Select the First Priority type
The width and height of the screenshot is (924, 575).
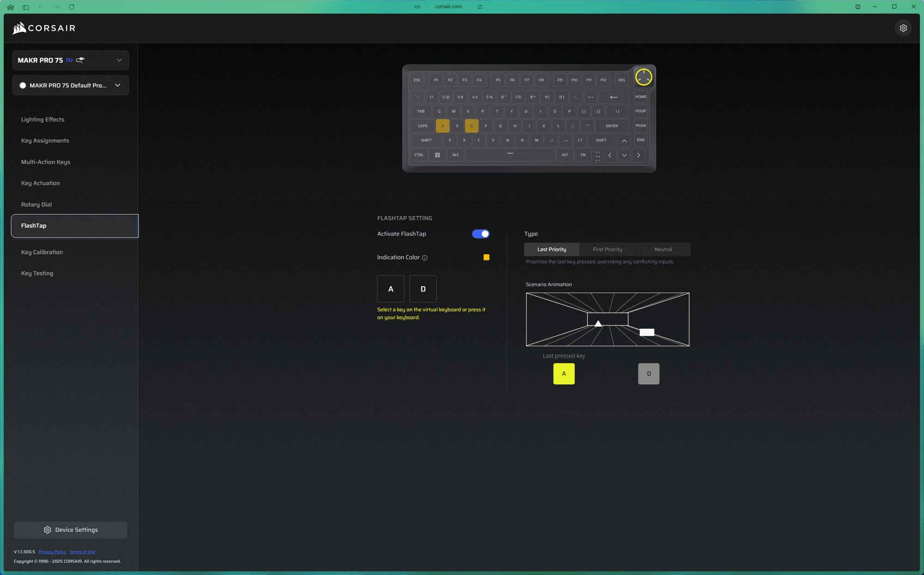[x=607, y=249]
